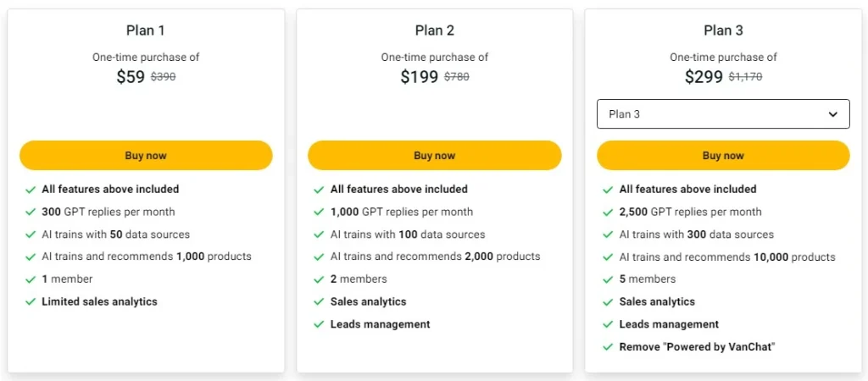
Task: Click checkmark beside 300 GPT replies
Action: pyautogui.click(x=31, y=212)
